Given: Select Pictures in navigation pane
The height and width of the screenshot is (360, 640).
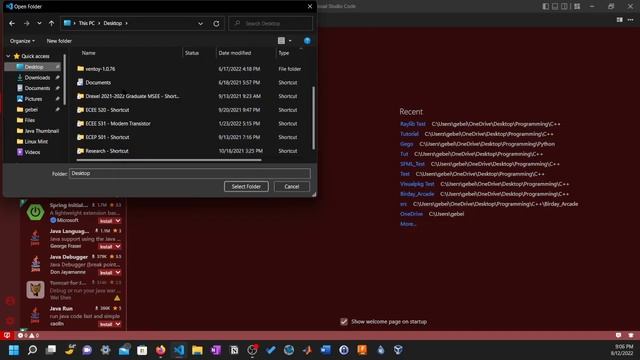Looking at the screenshot, I should tap(33, 99).
